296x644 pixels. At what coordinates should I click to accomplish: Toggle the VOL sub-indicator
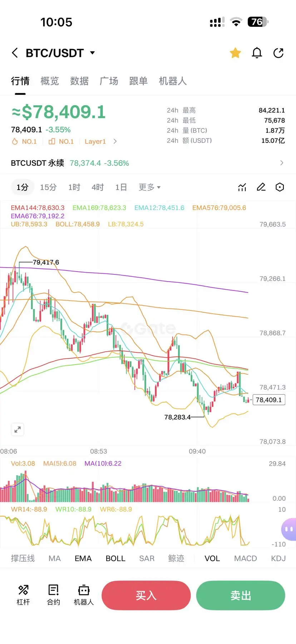(x=212, y=558)
